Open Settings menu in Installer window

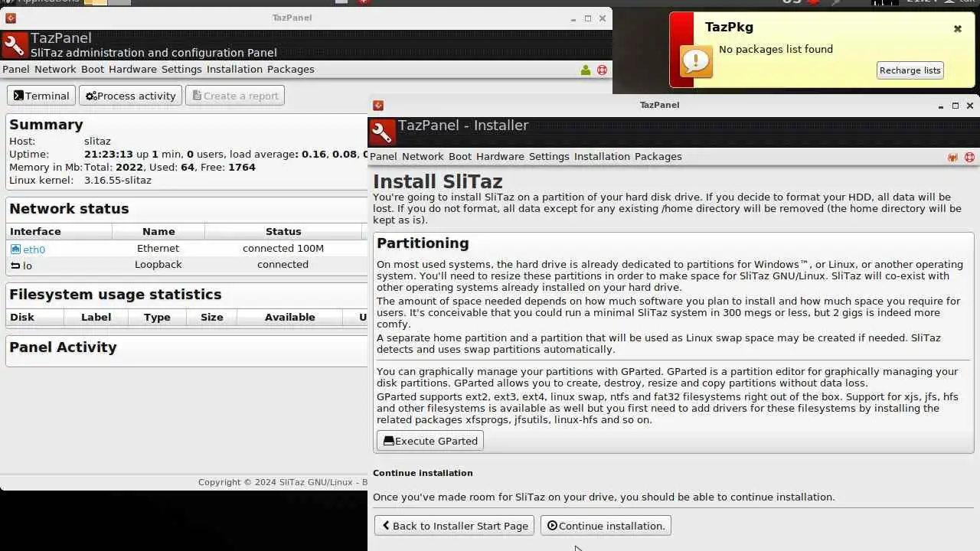click(x=549, y=156)
